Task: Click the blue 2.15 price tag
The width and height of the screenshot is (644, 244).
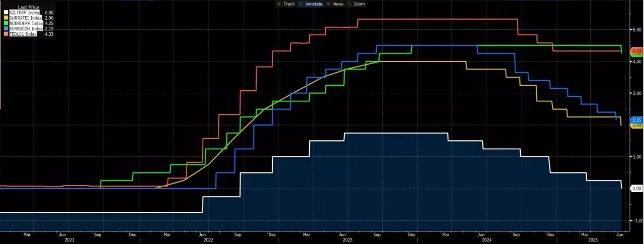Action: 637,120
